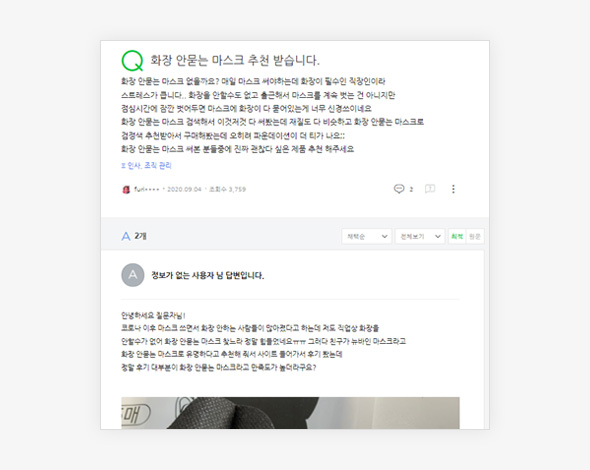Click the 2개 answer count label

pyautogui.click(x=140, y=236)
